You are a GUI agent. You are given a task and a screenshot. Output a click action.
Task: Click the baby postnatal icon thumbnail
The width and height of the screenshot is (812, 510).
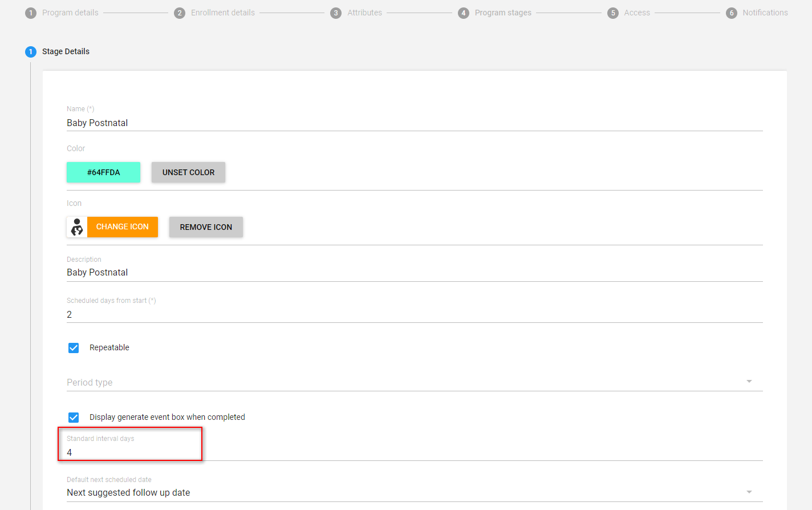point(77,227)
